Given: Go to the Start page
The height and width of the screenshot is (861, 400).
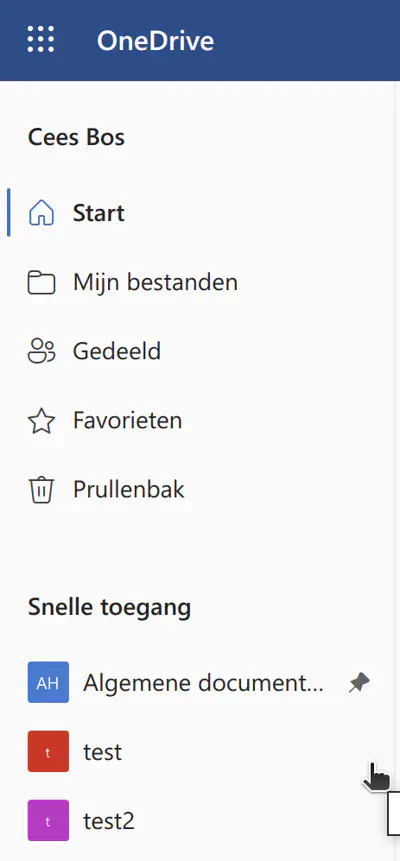Looking at the screenshot, I should pyautogui.click(x=99, y=213).
